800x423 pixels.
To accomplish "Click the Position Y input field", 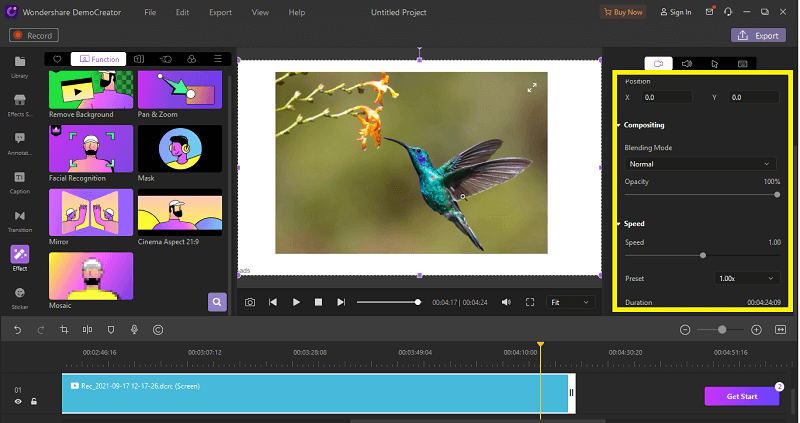I will (754, 97).
